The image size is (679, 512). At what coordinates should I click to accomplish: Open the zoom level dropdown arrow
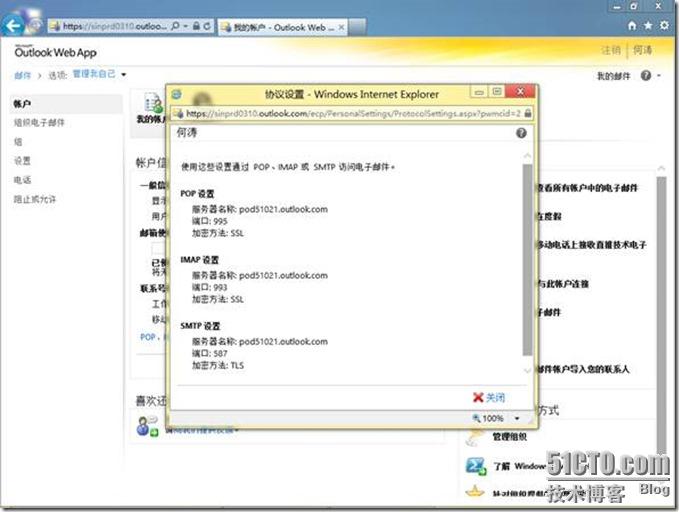click(x=517, y=418)
